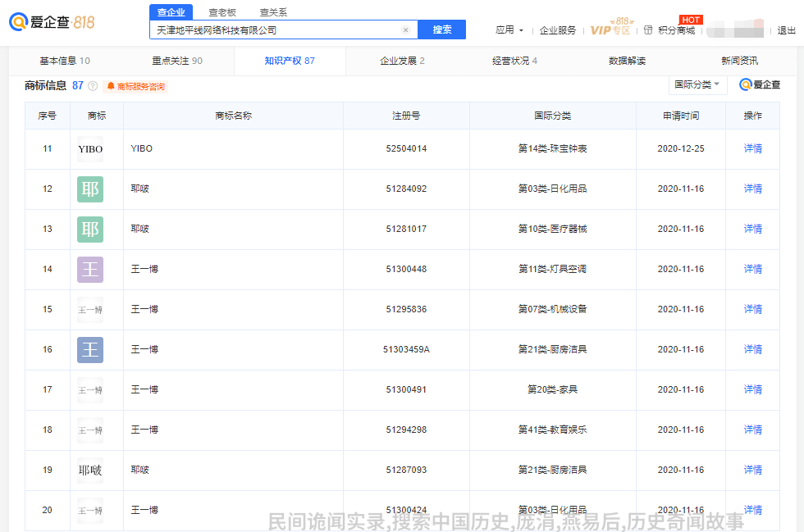Open the green 耶 trademark image in row 12

click(90, 189)
